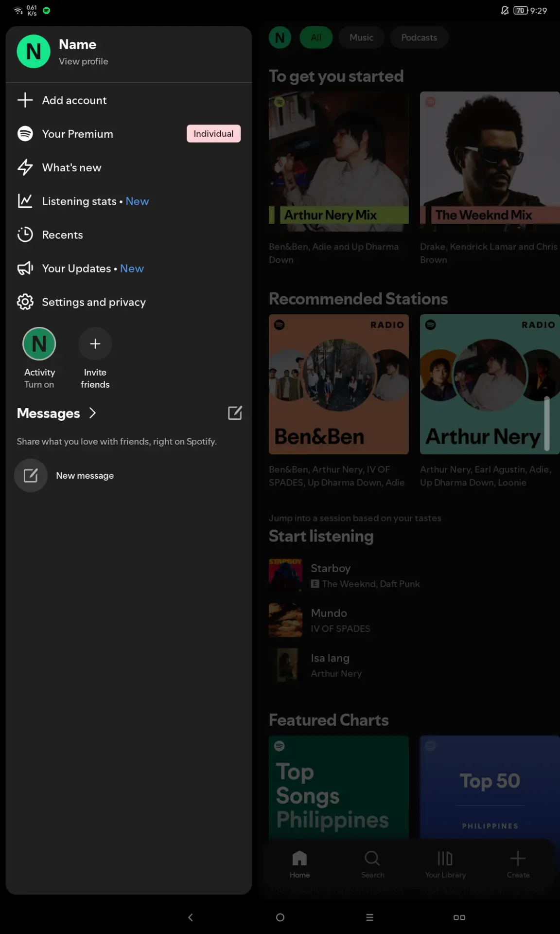The image size is (560, 934).
Task: Open Top 50 Philippines chart
Action: tap(490, 787)
